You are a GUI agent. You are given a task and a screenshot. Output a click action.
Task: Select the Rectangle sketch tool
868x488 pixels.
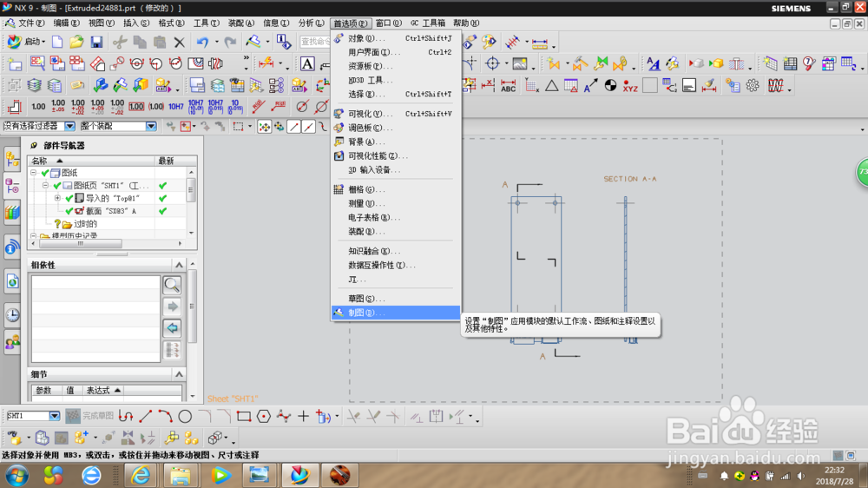(x=244, y=416)
